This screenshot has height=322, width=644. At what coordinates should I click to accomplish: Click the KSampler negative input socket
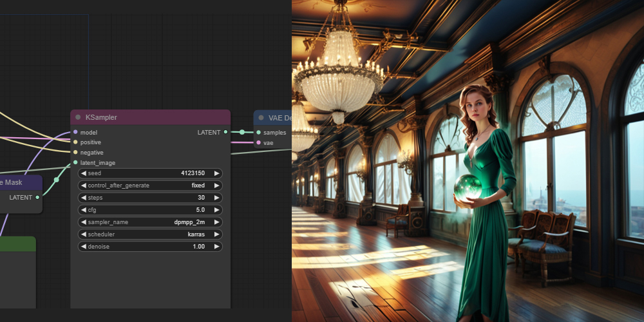75,153
